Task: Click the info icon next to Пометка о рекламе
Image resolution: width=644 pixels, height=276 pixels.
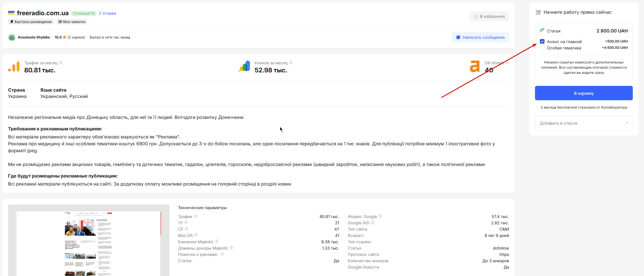Action: tap(222, 254)
